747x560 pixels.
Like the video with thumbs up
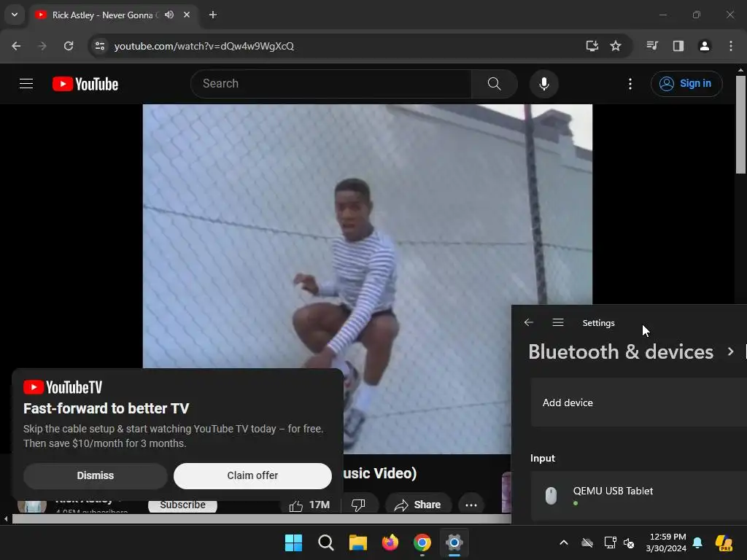(309, 505)
